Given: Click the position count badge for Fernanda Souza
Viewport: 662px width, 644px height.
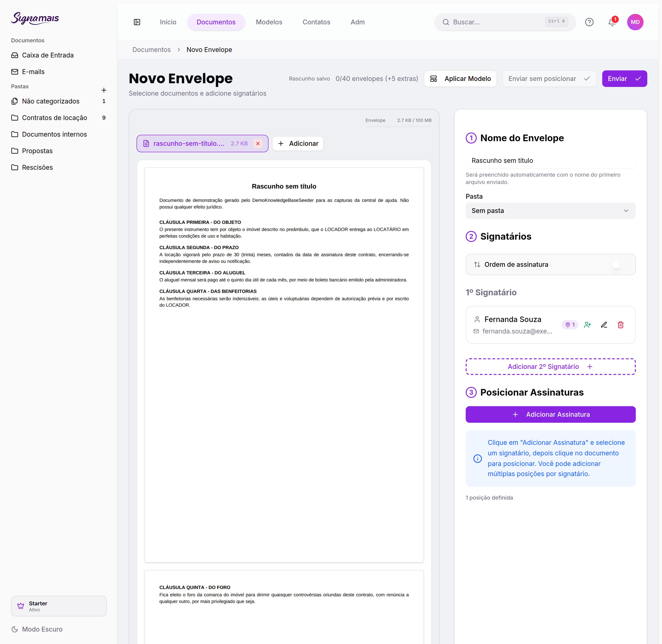Looking at the screenshot, I should 570,325.
